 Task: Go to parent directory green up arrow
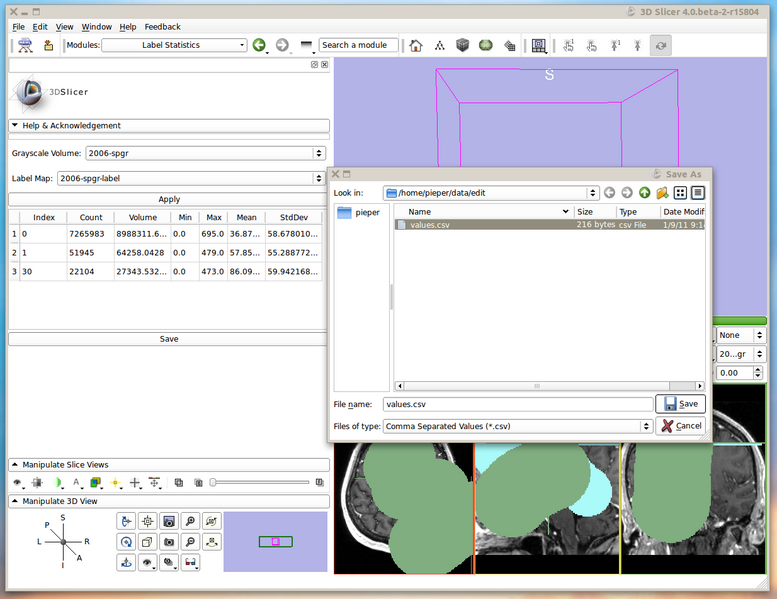coord(644,193)
